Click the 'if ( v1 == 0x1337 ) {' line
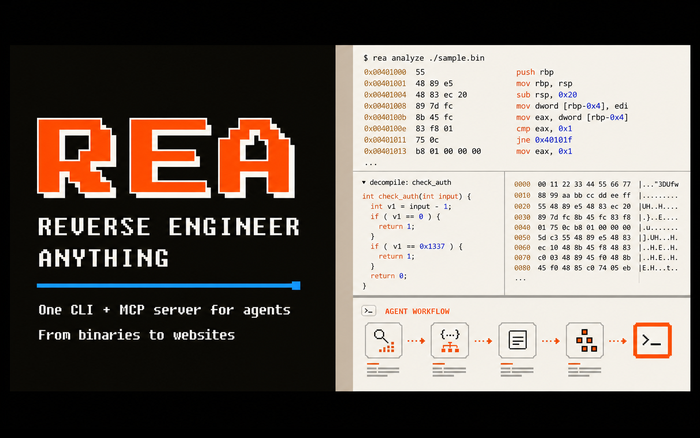700x438 pixels. tap(417, 246)
